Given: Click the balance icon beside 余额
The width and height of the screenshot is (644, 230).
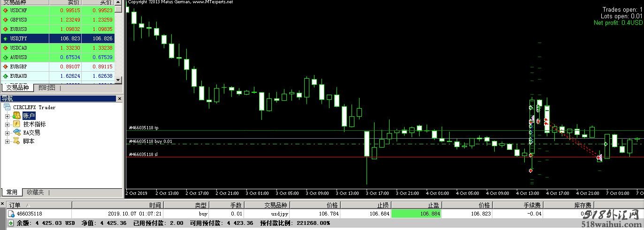Looking at the screenshot, I should point(11,223).
